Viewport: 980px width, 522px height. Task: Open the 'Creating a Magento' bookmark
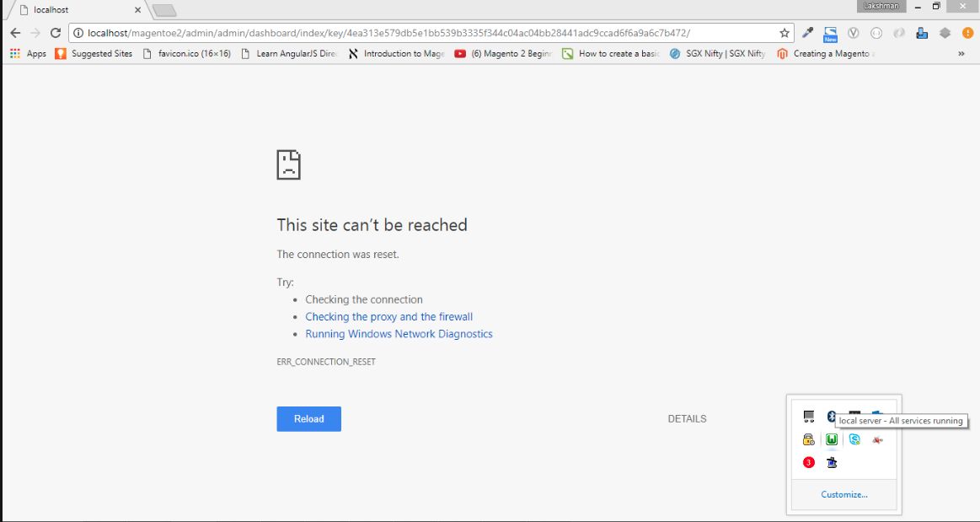[x=825, y=54]
